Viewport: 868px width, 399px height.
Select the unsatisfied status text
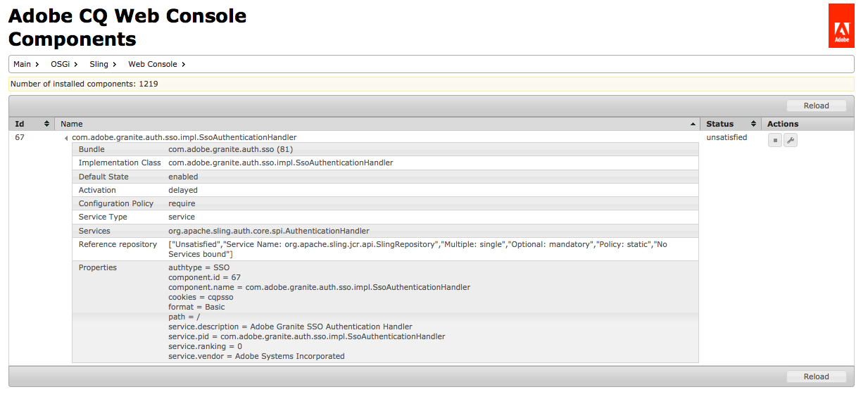pyautogui.click(x=727, y=137)
